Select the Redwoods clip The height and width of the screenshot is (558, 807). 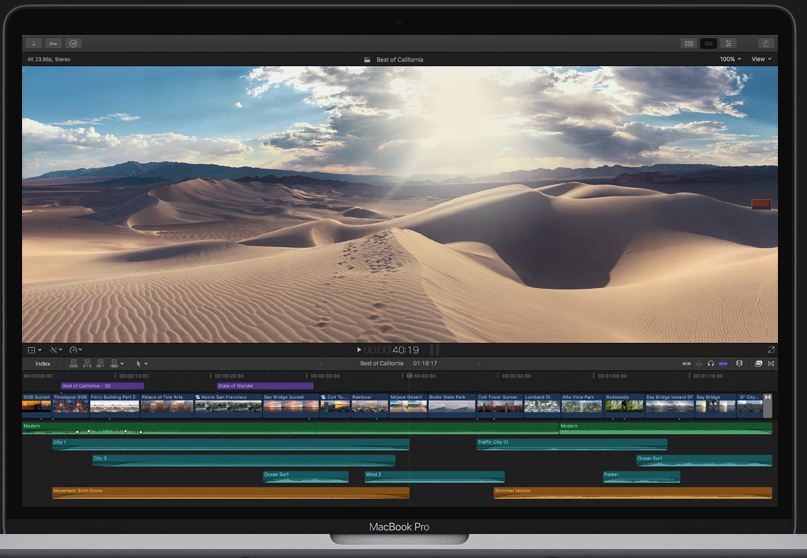pos(624,404)
